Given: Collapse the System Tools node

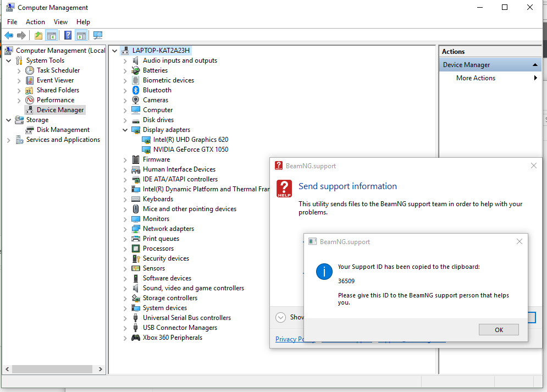Looking at the screenshot, I should [9, 60].
